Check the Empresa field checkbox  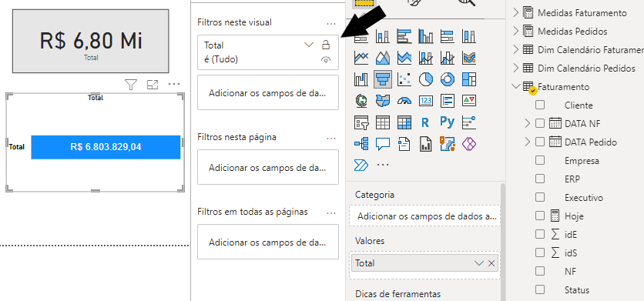click(x=540, y=161)
